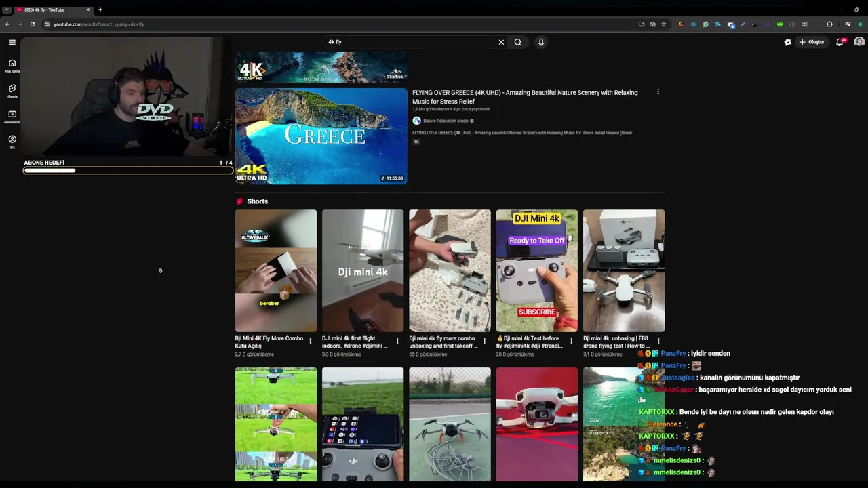Open short with three drones on grass
The height and width of the screenshot is (488, 868).
point(276,424)
